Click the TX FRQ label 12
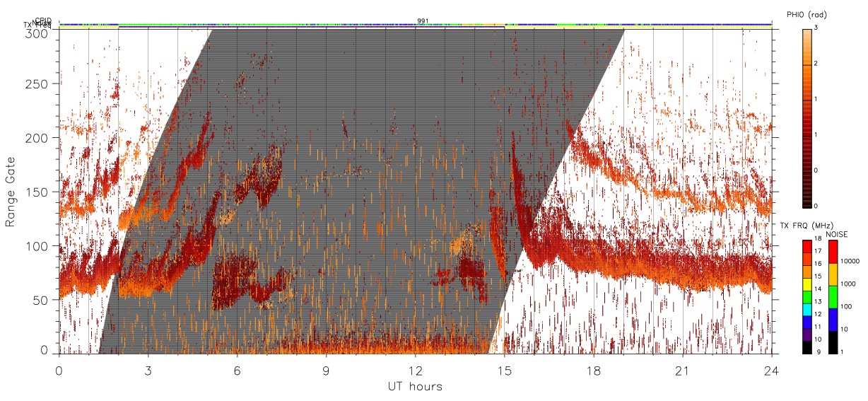 (x=818, y=315)
